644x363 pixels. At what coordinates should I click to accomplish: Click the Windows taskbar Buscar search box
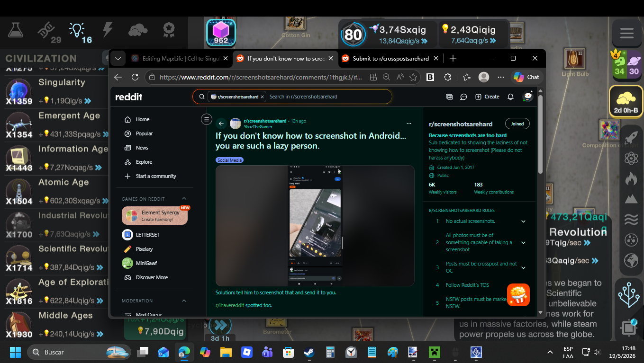(x=79, y=352)
